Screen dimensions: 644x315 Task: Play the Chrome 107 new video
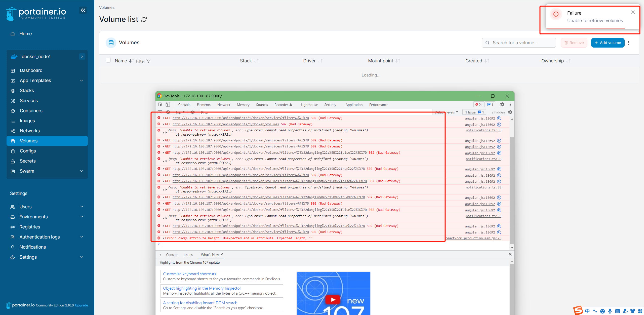coord(333,300)
